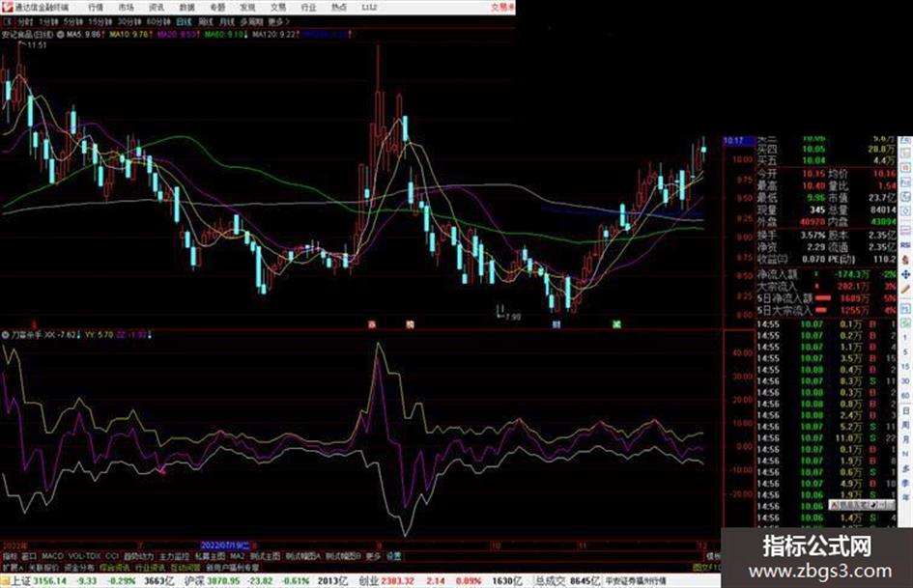This screenshot has height=588, width=913.
Task: Click the sidebar 60 minute shortcut
Action: click(905, 396)
